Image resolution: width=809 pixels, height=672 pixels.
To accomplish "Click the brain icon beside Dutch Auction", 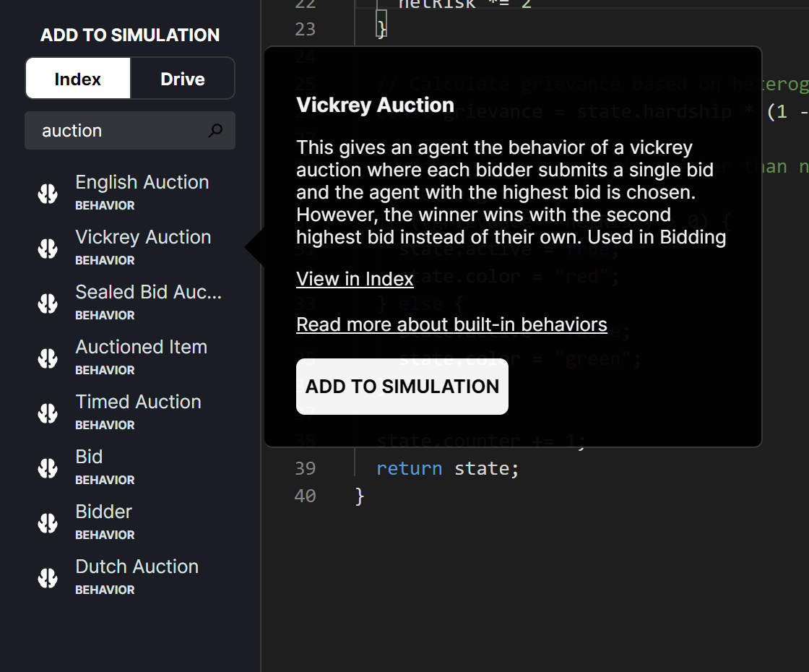I will click(48, 578).
